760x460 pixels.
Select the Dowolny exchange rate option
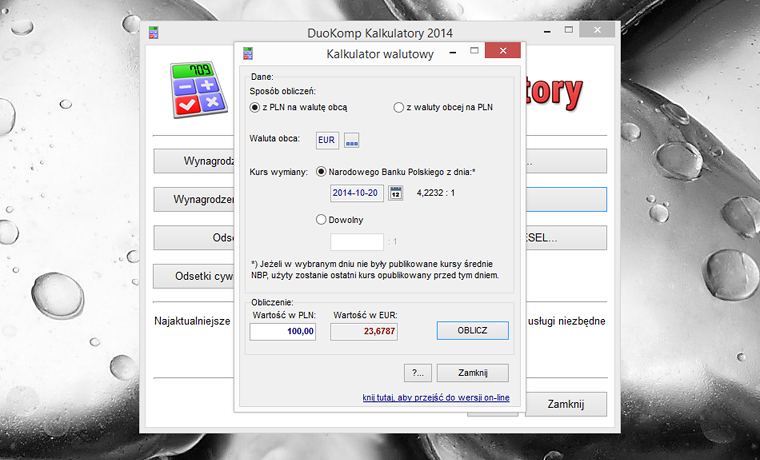tap(339, 220)
